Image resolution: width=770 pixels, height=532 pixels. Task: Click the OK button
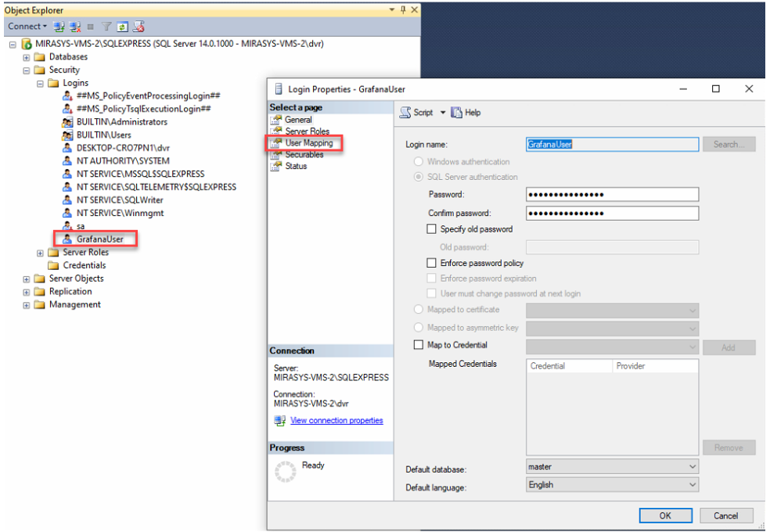point(665,516)
